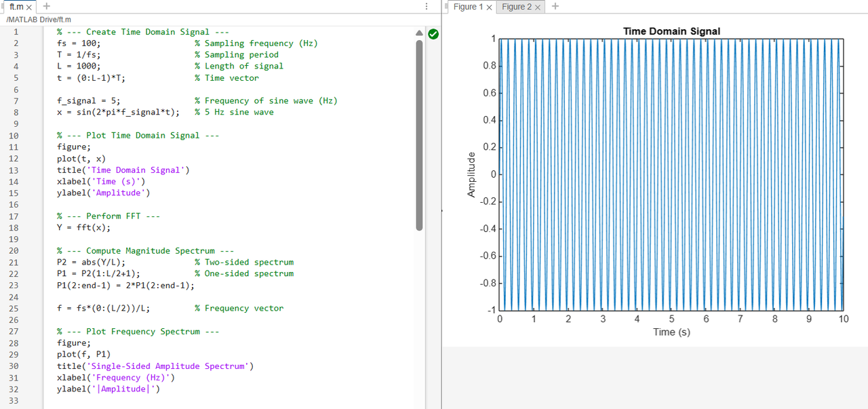
Task: Click the x-axis tick label 5
Action: (671, 319)
